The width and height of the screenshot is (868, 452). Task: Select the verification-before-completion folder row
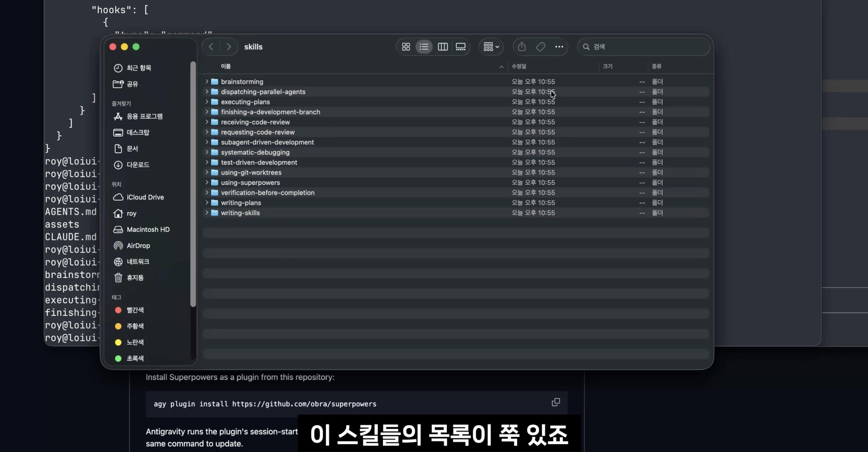456,193
